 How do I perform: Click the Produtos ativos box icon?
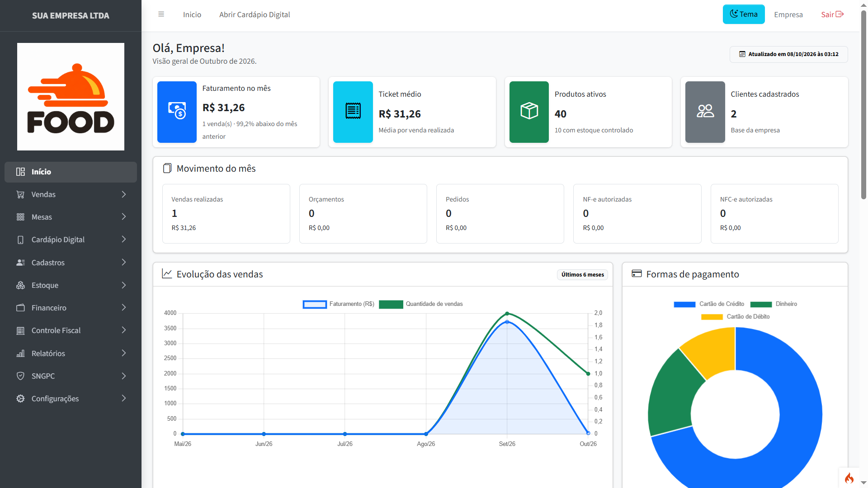tap(529, 112)
